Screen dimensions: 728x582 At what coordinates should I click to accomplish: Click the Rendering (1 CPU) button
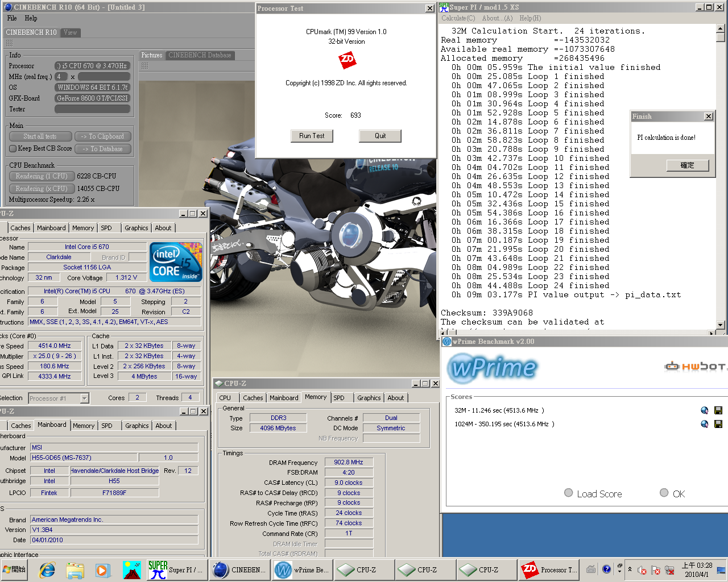pos(42,176)
